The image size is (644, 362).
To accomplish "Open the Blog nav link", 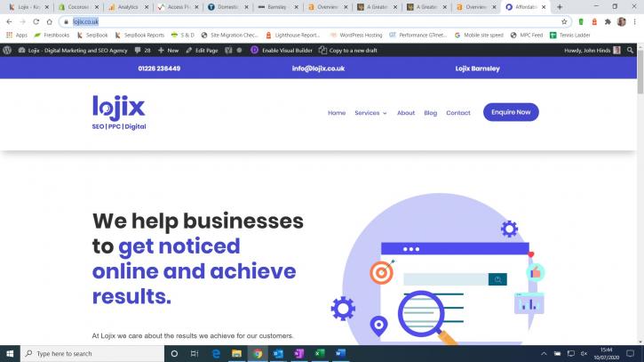I will [431, 113].
